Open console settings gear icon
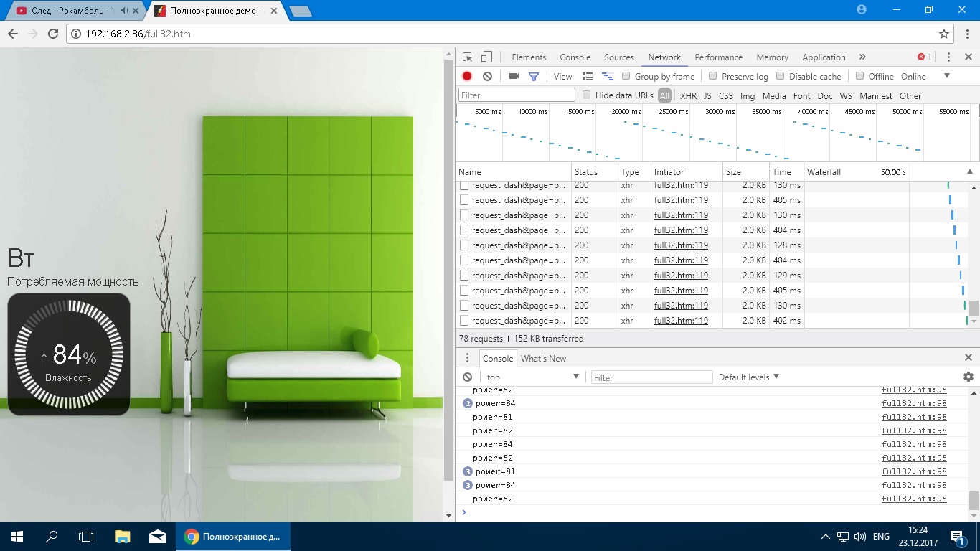This screenshot has height=551, width=980. tap(968, 377)
